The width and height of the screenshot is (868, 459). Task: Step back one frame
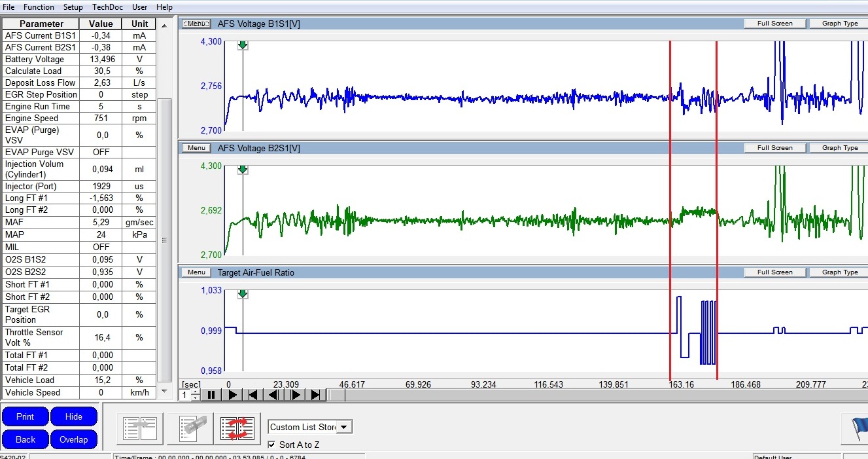[273, 395]
